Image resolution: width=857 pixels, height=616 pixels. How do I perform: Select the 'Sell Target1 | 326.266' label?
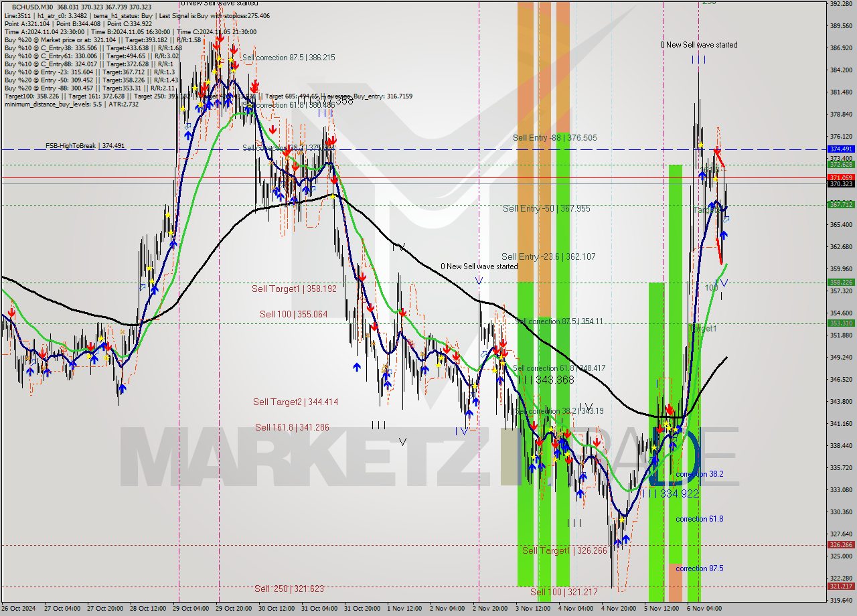click(564, 550)
